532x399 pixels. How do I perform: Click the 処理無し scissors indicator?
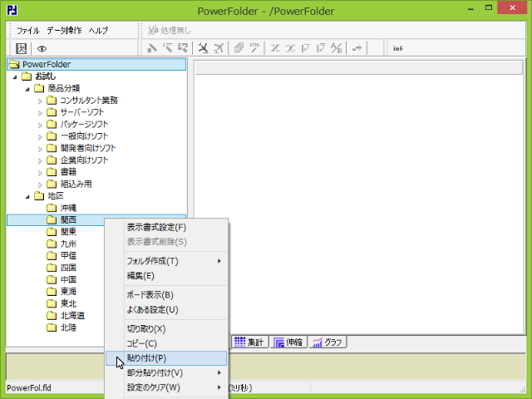point(170,30)
